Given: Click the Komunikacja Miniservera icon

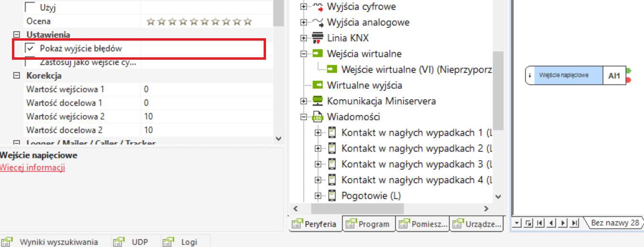Looking at the screenshot, I should [318, 101].
